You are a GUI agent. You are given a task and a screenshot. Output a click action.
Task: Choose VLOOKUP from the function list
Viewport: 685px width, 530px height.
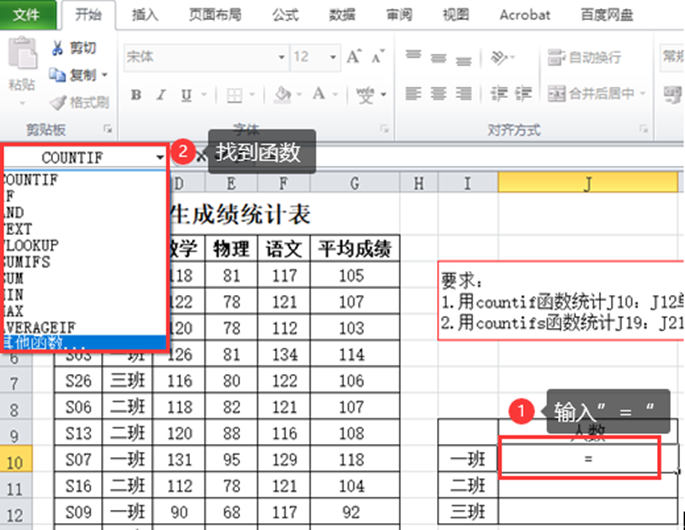click(x=85, y=245)
